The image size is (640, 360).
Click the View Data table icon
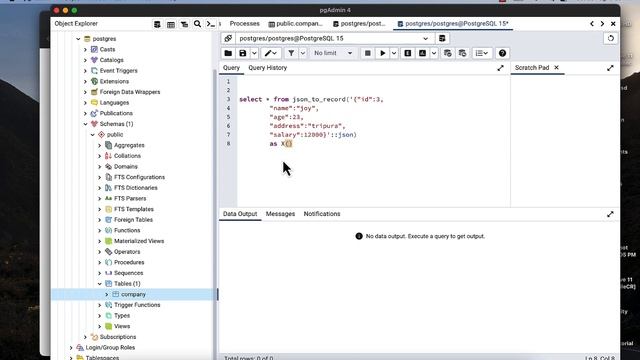coord(171,24)
